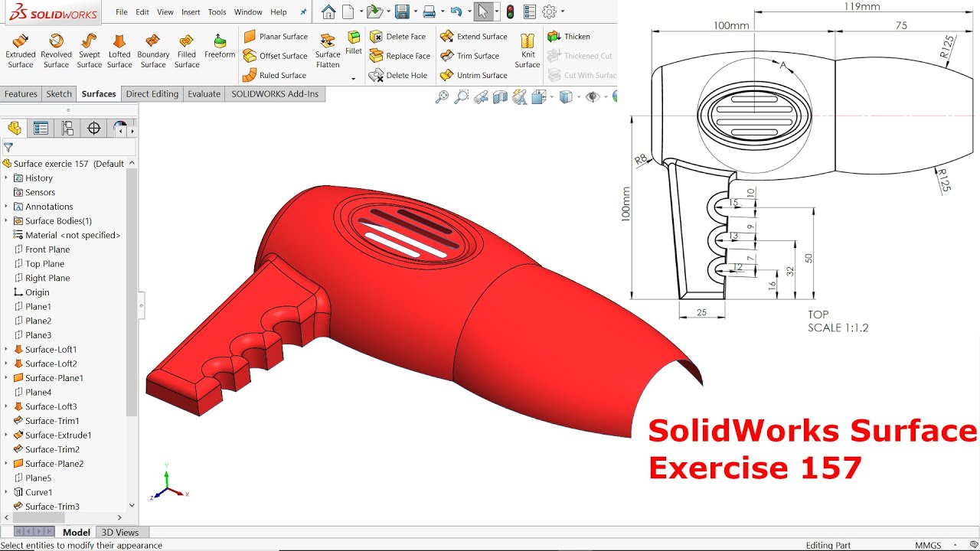Choose the Swept Surface tool
Screen dimensions: 980x551
click(x=90, y=51)
